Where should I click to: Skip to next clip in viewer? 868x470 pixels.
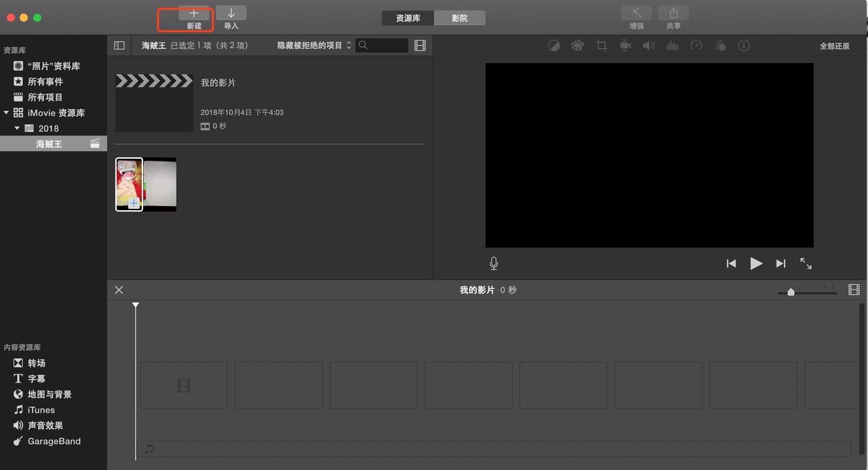pyautogui.click(x=781, y=263)
